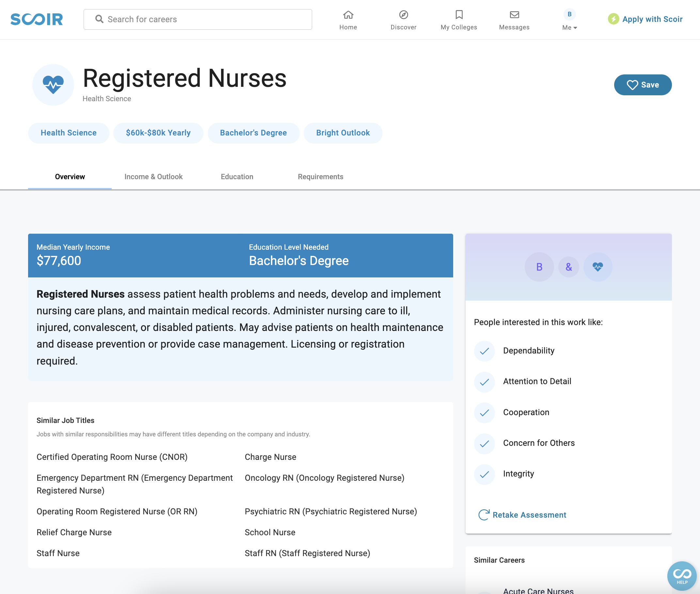Image resolution: width=700 pixels, height=594 pixels.
Task: Click Psychiatric RN job title
Action: pyautogui.click(x=331, y=511)
